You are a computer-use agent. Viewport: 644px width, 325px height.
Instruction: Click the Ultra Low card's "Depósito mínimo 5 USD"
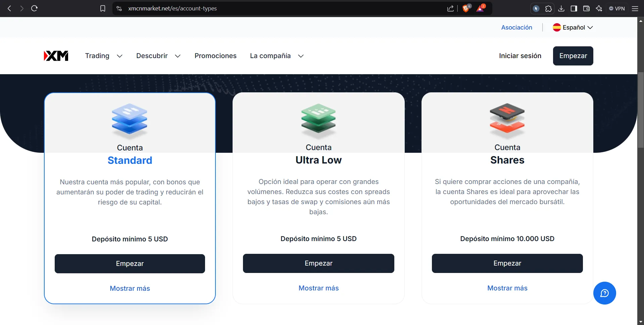[318, 239]
